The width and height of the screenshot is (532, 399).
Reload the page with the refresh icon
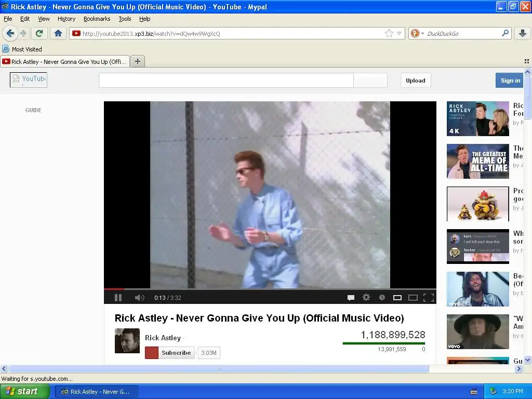coord(39,33)
